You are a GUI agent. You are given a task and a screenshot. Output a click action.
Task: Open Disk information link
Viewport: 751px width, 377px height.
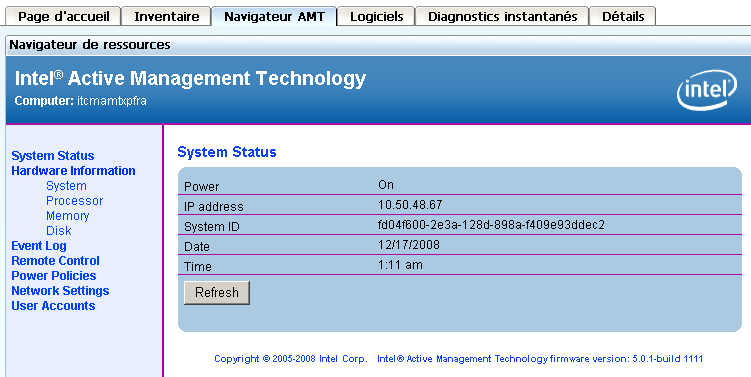[x=58, y=230]
